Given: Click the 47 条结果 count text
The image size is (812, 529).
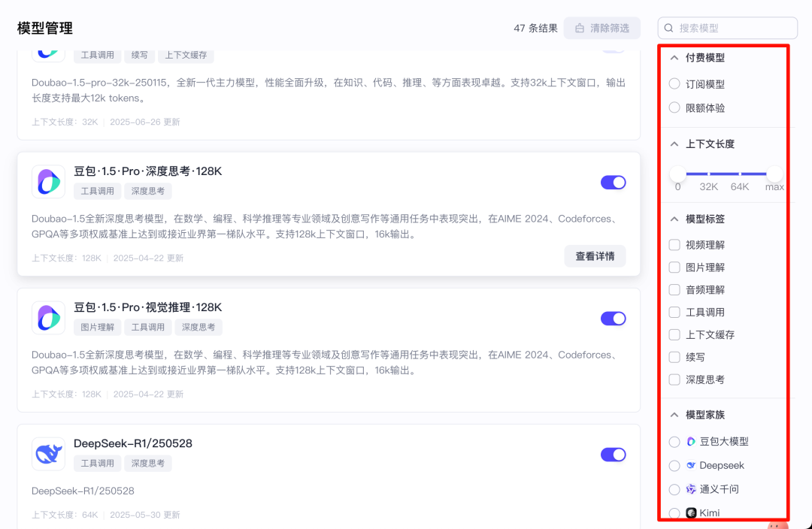Looking at the screenshot, I should [535, 28].
